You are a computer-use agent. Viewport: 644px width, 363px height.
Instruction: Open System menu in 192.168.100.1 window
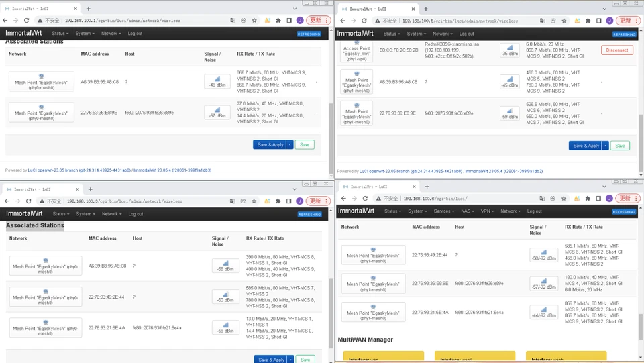pos(85,34)
